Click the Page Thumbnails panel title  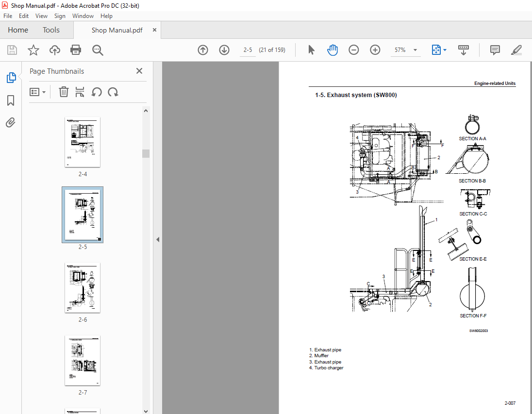point(57,71)
